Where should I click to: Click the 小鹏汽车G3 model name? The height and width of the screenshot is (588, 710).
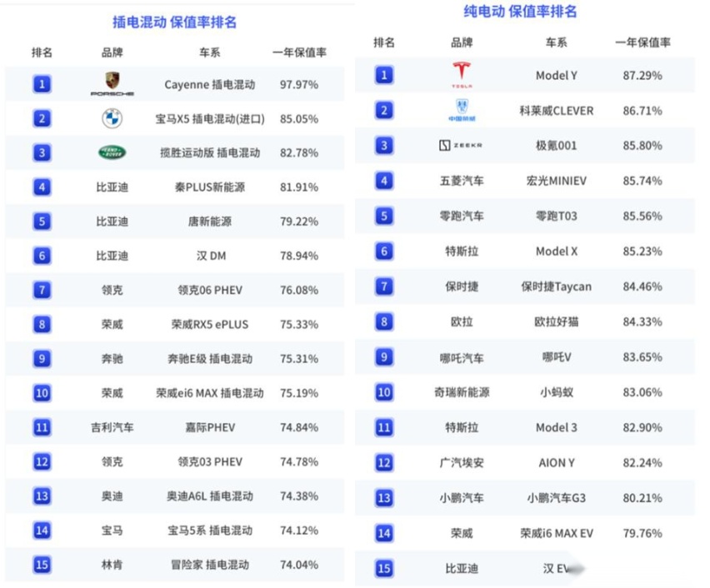[556, 498]
